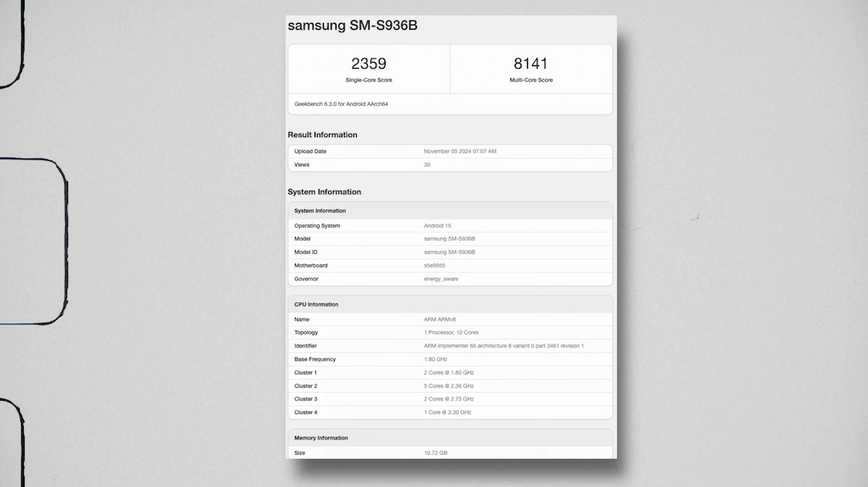Image resolution: width=868 pixels, height=487 pixels.
Task: Select upload date November 05 2024 07:07 AM
Action: 460,151
